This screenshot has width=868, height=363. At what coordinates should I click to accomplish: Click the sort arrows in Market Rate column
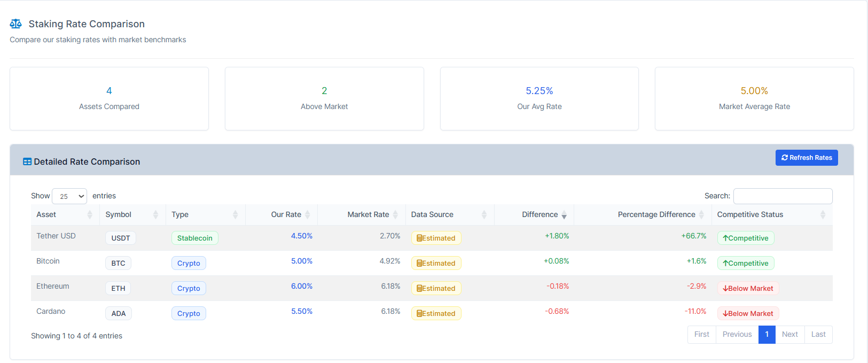[x=395, y=214]
